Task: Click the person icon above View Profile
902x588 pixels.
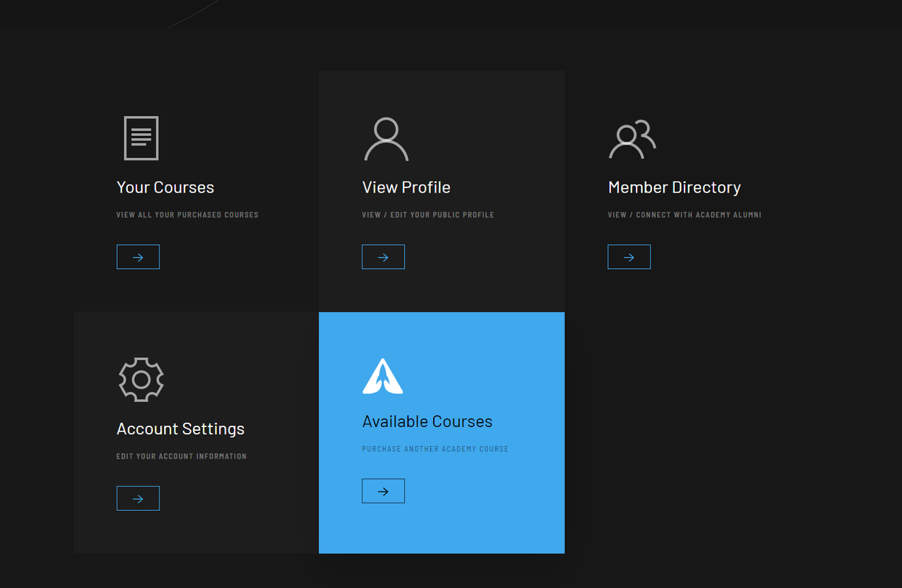Action: [386, 139]
